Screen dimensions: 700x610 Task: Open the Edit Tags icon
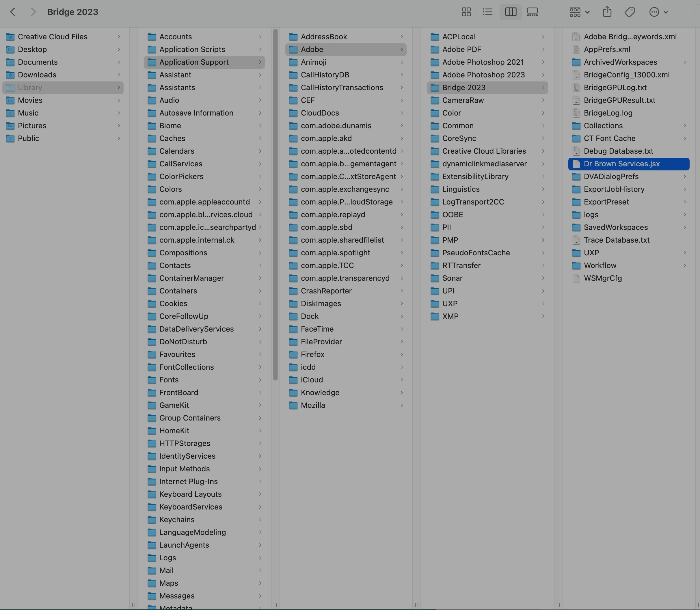(630, 12)
